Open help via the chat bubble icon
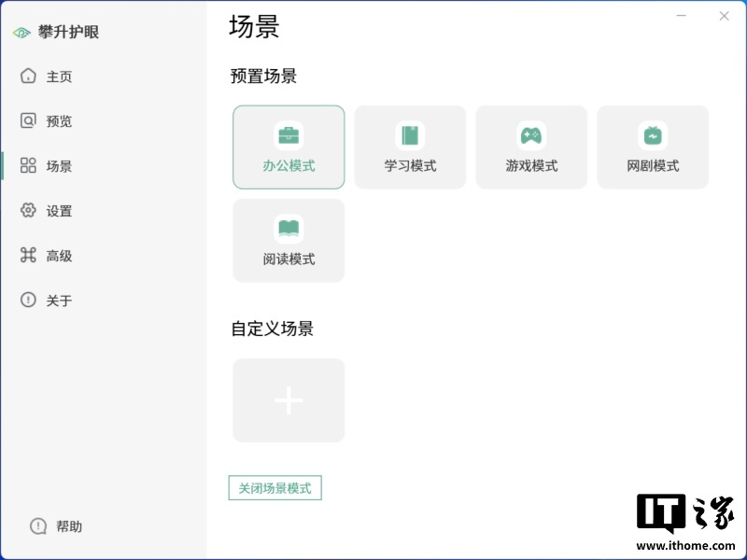 38,526
